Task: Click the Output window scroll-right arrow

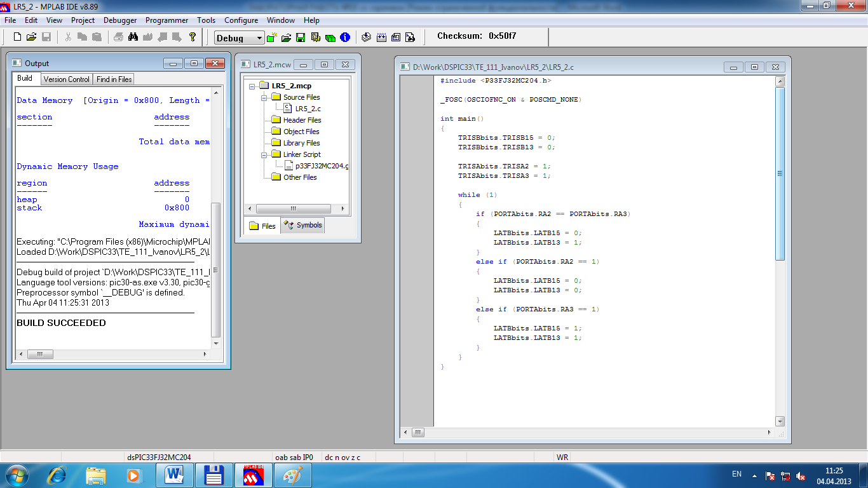Action: point(205,354)
